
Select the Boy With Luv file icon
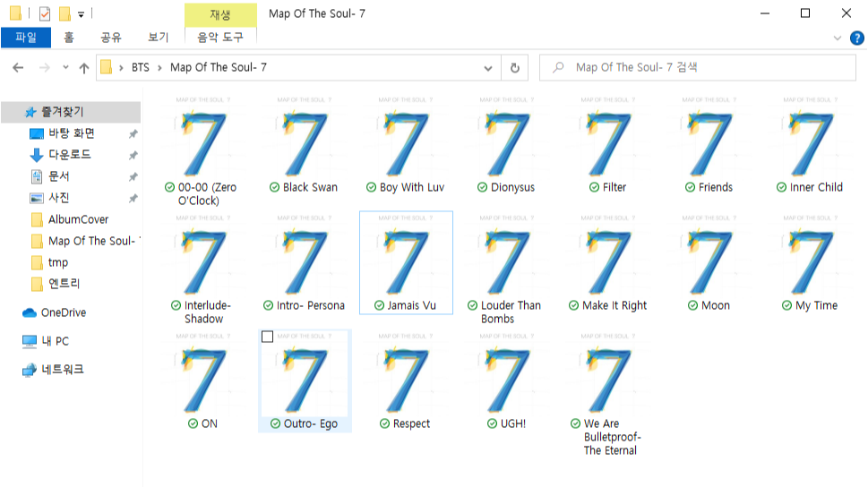click(x=405, y=139)
